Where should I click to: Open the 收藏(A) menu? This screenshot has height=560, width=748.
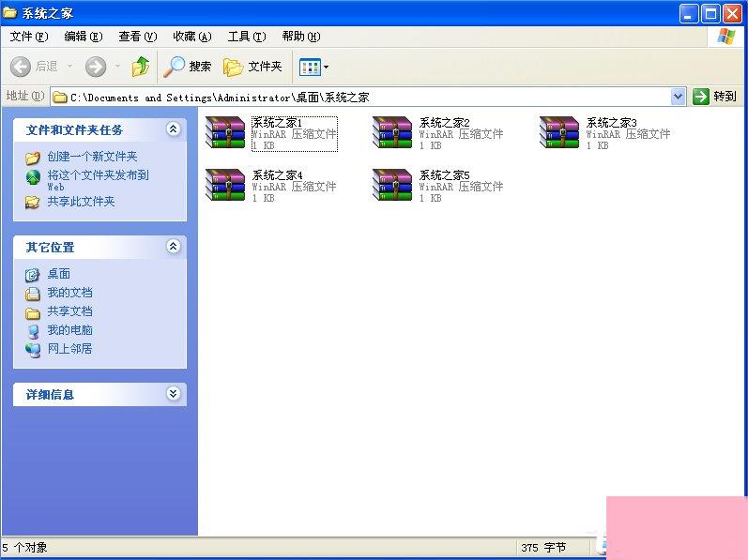point(192,37)
